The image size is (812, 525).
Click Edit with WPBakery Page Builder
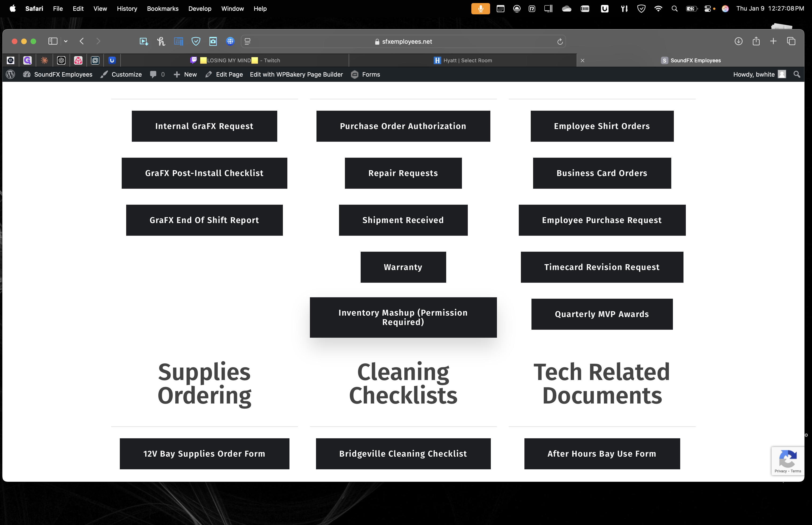click(x=296, y=74)
